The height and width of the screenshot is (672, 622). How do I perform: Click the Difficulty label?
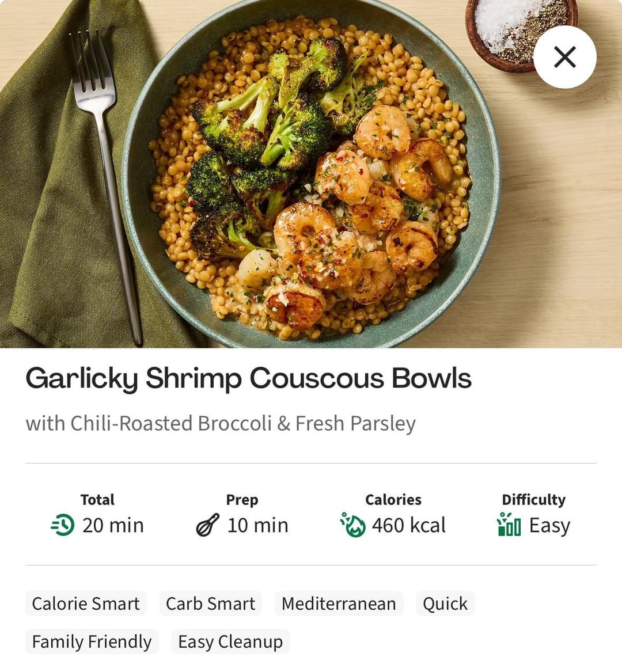[534, 500]
